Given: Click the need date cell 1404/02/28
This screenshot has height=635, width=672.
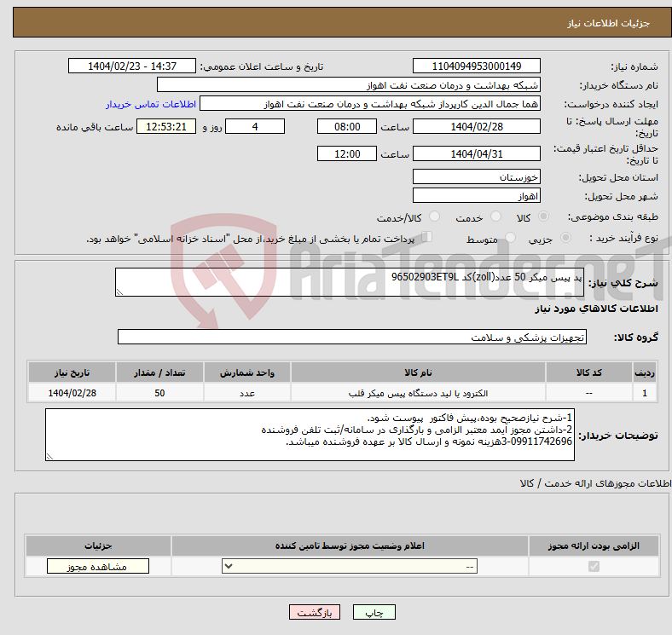Looking at the screenshot, I should click(72, 392).
